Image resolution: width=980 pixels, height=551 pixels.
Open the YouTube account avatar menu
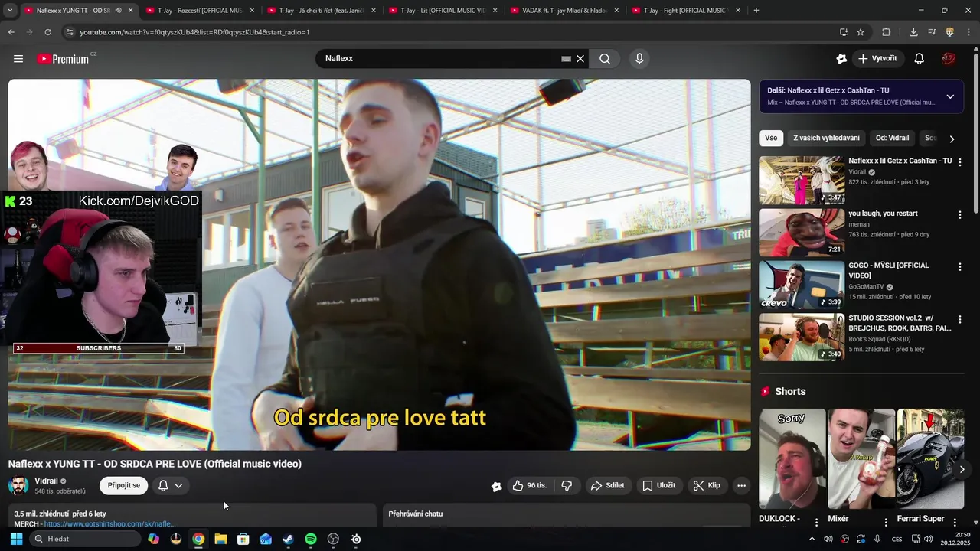point(949,59)
